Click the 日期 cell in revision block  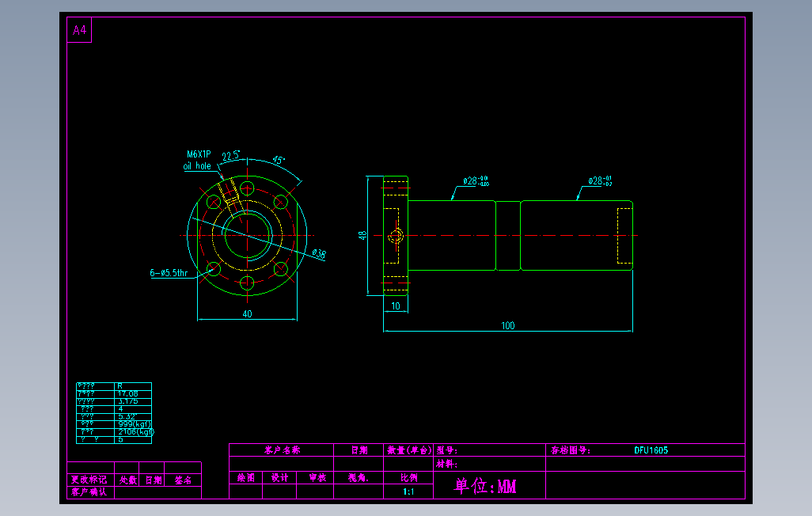pyautogui.click(x=152, y=480)
